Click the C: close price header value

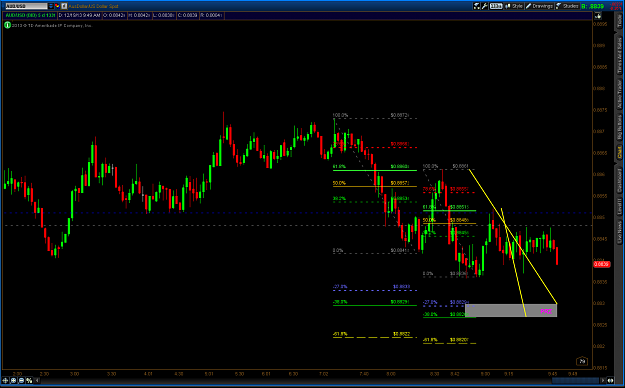pyautogui.click(x=188, y=15)
